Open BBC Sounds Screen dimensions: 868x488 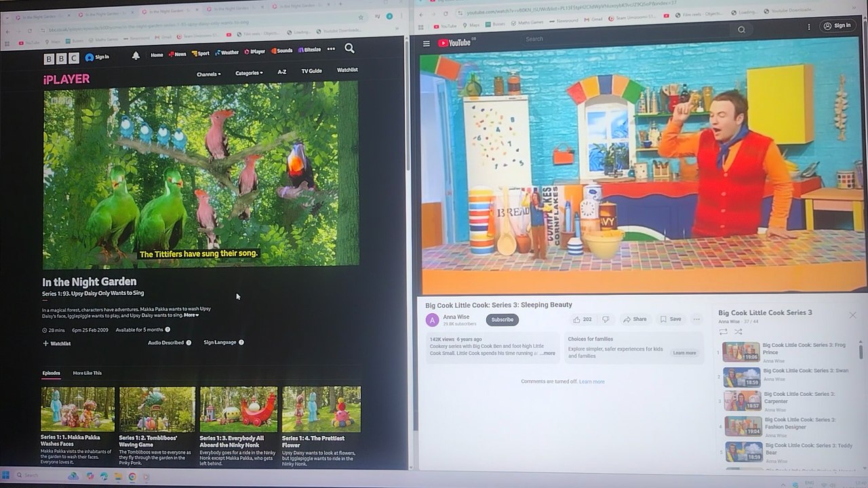tap(282, 51)
